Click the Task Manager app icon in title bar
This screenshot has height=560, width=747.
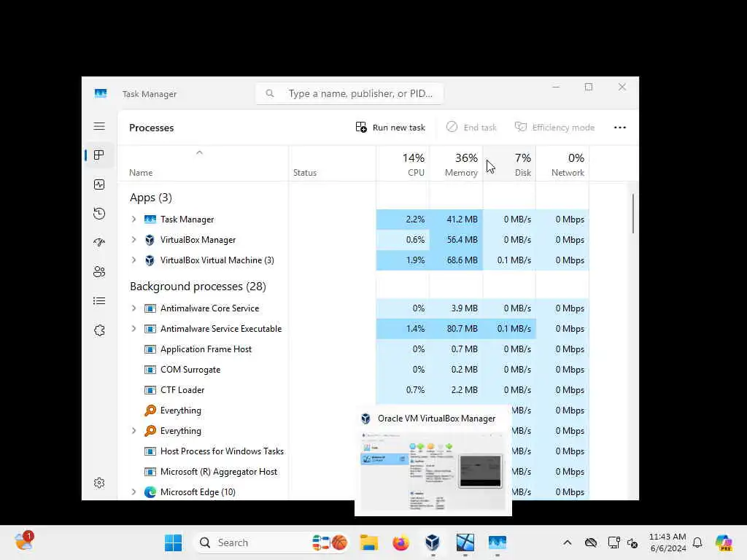pyautogui.click(x=101, y=93)
